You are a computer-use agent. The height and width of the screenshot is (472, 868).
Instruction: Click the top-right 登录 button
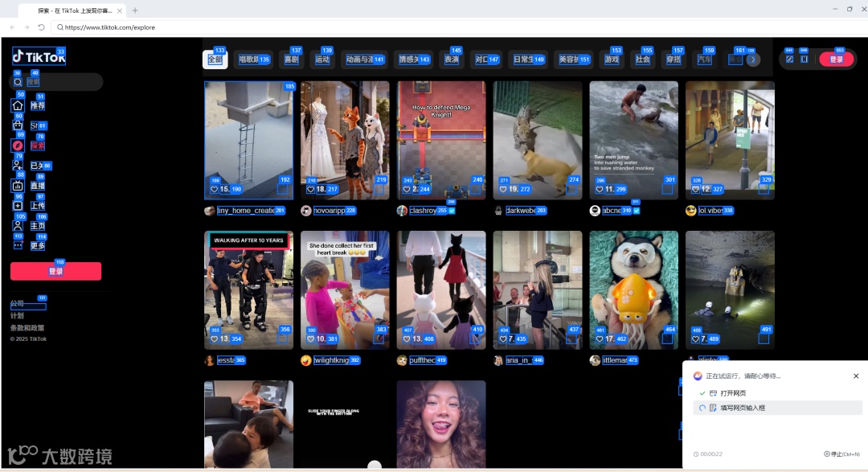(x=837, y=60)
